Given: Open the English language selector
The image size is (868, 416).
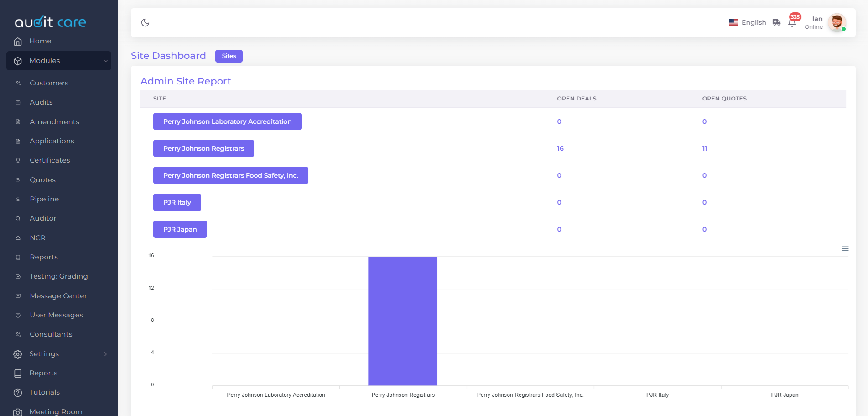Looking at the screenshot, I should [x=747, y=22].
